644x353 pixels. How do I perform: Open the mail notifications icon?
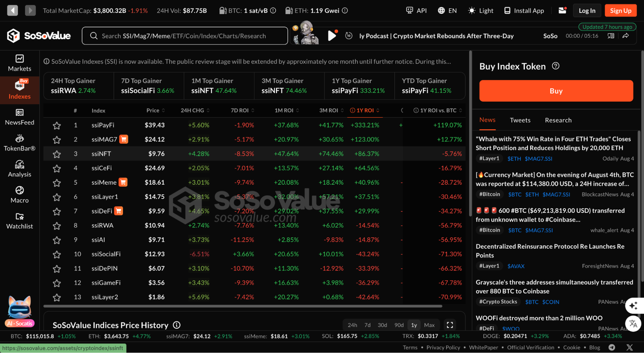(563, 10)
